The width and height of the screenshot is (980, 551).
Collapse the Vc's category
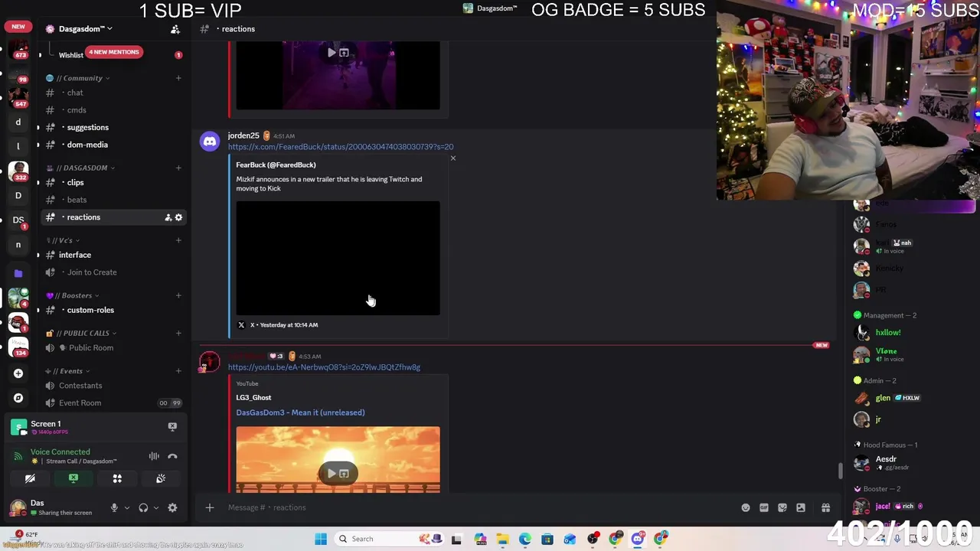(67, 240)
